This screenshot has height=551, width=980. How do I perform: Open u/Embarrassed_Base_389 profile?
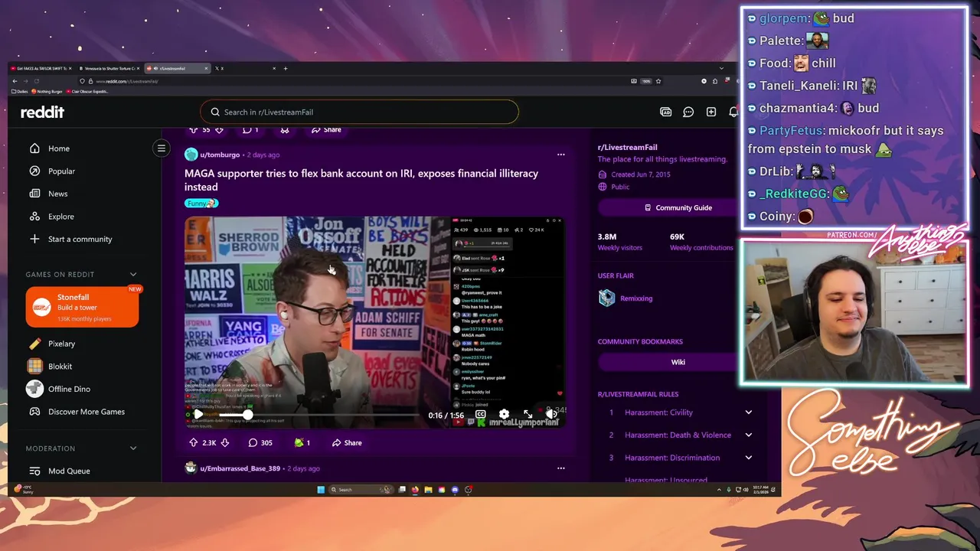coord(240,468)
